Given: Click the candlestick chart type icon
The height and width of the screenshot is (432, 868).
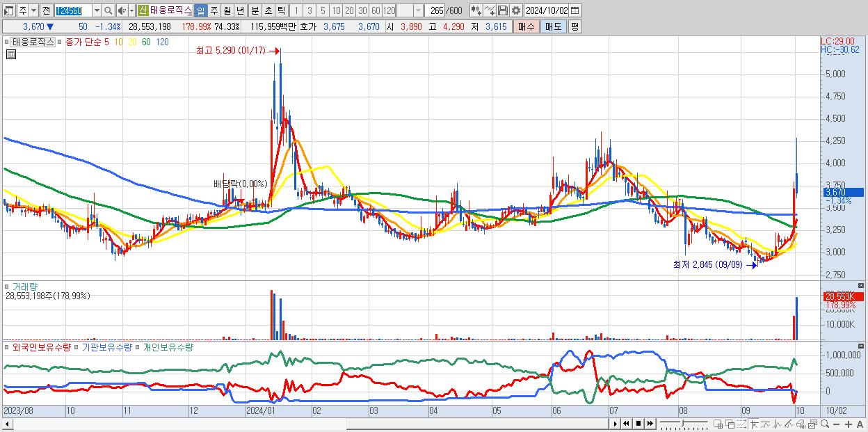Looking at the screenshot, I should pyautogui.click(x=476, y=10).
